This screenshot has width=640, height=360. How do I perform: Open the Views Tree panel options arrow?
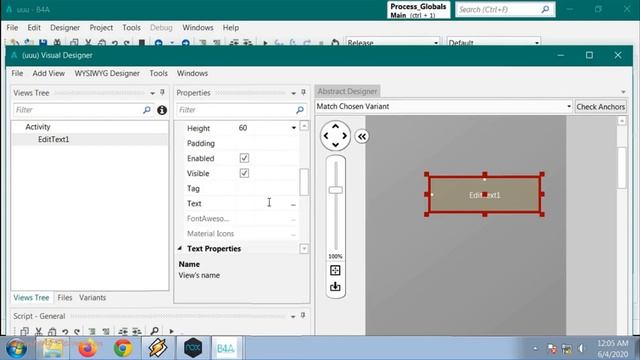[x=152, y=93]
